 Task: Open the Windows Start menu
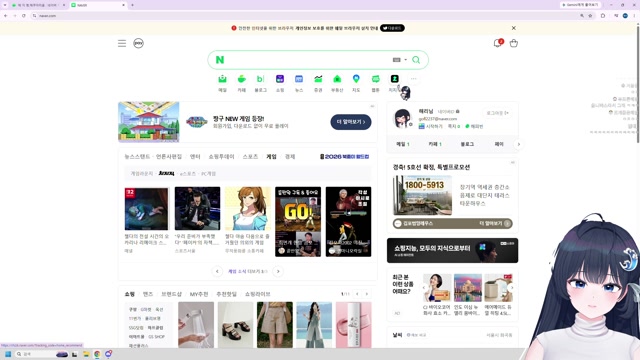pos(8,354)
